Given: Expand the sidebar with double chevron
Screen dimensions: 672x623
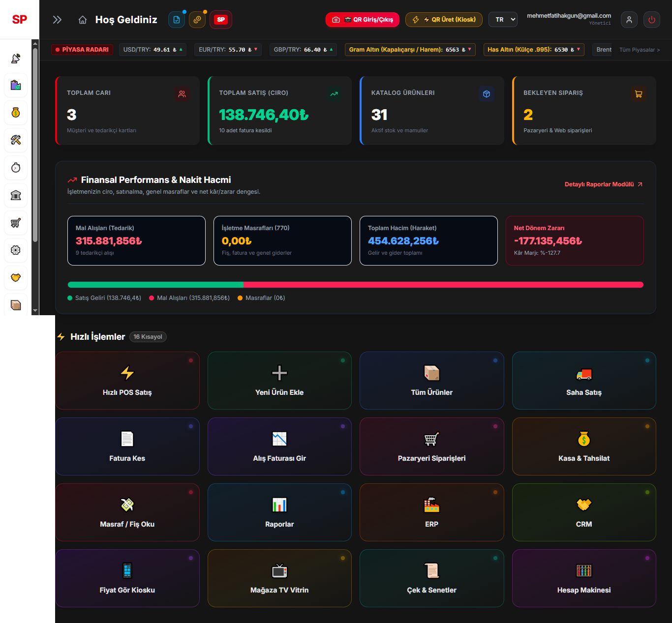Looking at the screenshot, I should 57,20.
